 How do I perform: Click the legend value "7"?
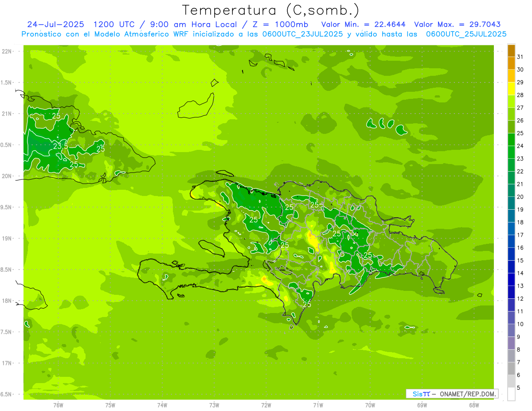coord(518,362)
